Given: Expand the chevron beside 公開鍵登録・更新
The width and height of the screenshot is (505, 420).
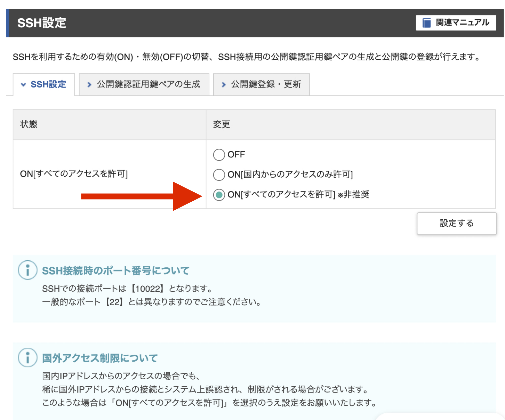Looking at the screenshot, I should click(223, 85).
